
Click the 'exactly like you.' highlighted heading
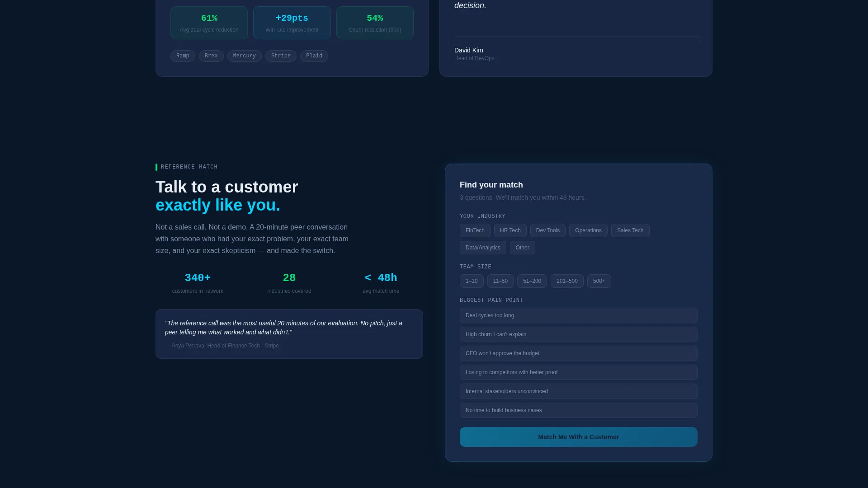tap(218, 205)
